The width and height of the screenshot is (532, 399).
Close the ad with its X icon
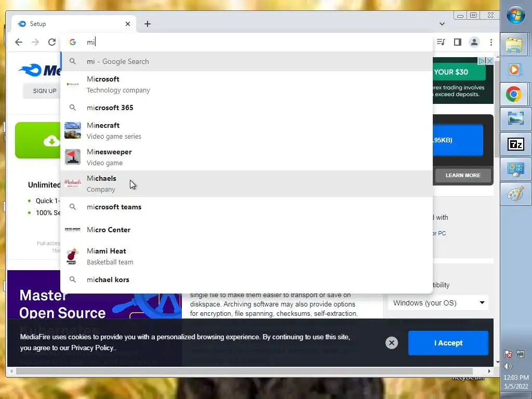[489, 61]
